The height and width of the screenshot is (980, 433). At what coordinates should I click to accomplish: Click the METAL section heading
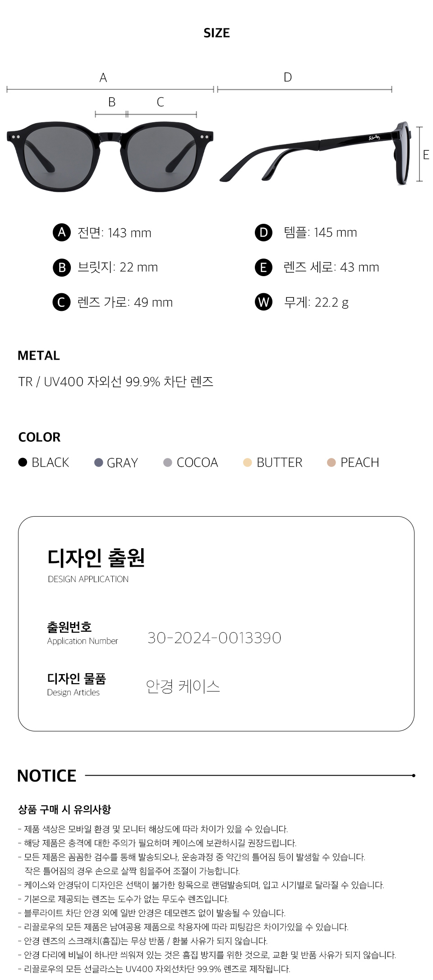(x=39, y=356)
